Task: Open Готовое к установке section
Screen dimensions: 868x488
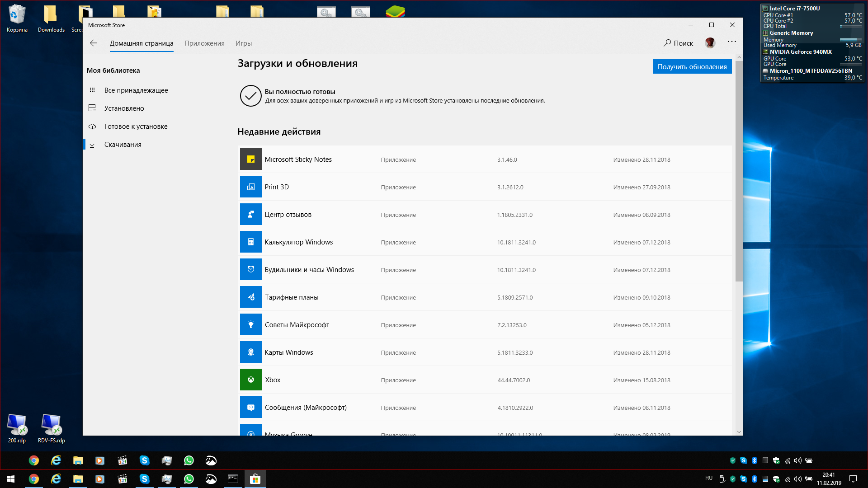Action: (x=136, y=127)
